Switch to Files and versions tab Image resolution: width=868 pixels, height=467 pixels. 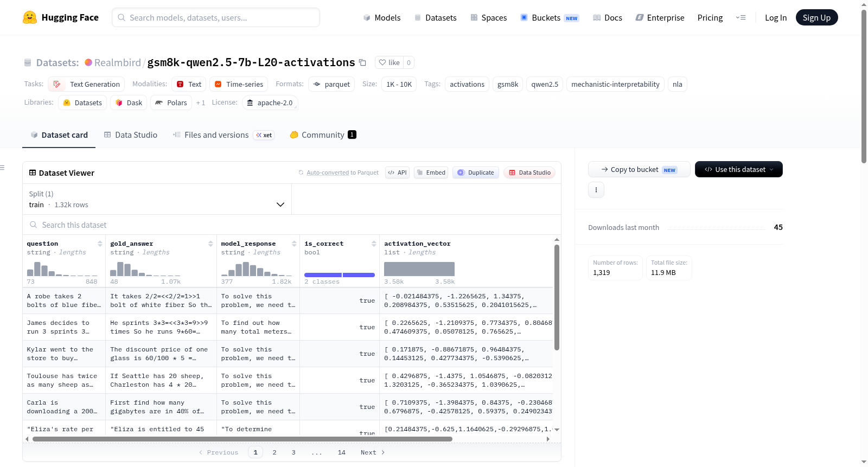[x=224, y=135]
